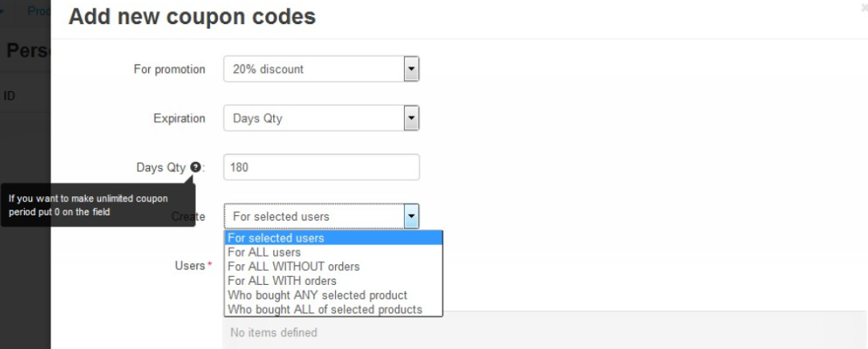Click the unlimited coupon period tooltip
This screenshot has height=349, width=868.
(98, 205)
